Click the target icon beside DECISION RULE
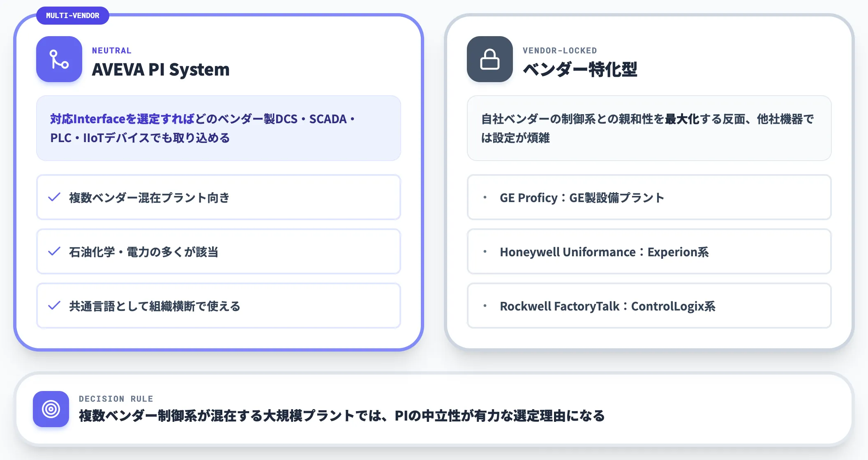The width and height of the screenshot is (868, 460). coord(51,409)
